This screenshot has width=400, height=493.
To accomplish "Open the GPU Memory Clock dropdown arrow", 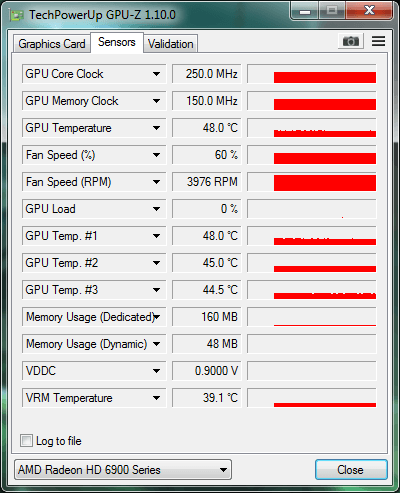I will tap(156, 101).
